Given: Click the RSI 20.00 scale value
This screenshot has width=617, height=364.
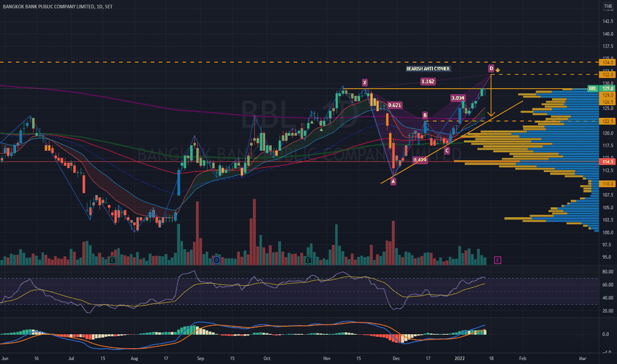Looking at the screenshot, I should pyautogui.click(x=608, y=311).
